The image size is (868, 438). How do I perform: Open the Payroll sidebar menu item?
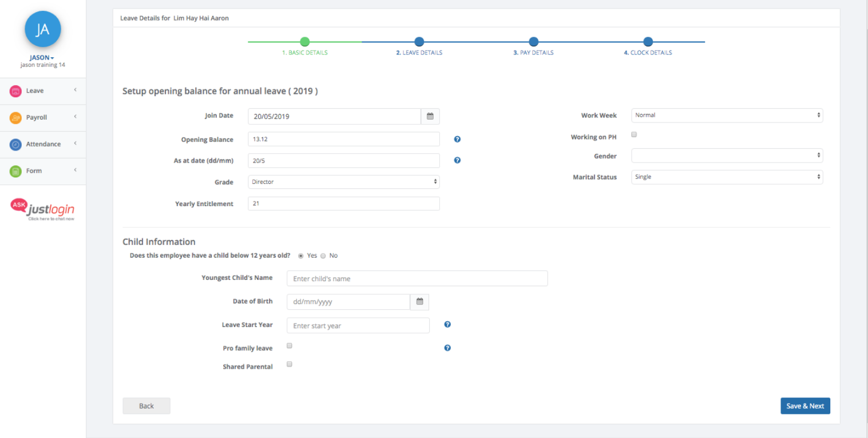point(43,118)
